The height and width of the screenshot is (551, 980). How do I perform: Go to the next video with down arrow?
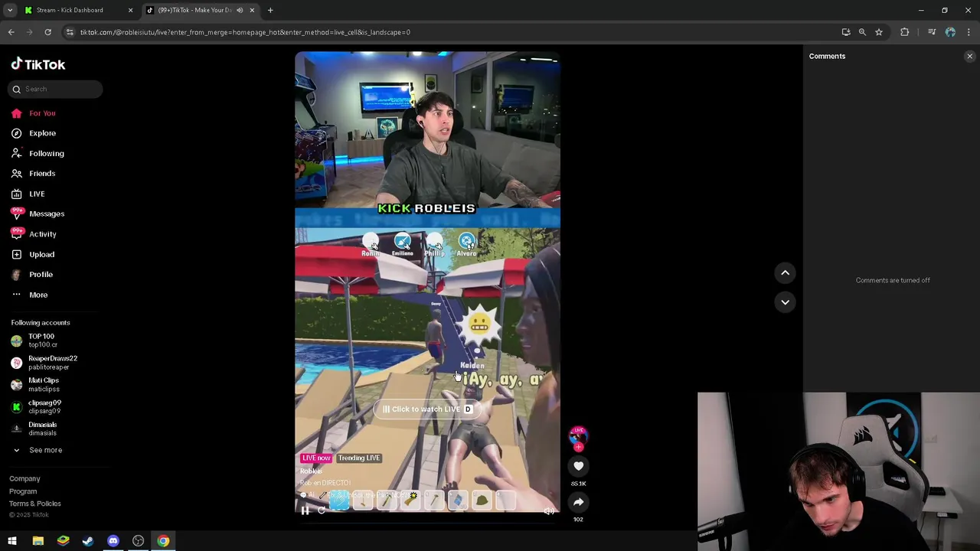click(x=785, y=302)
